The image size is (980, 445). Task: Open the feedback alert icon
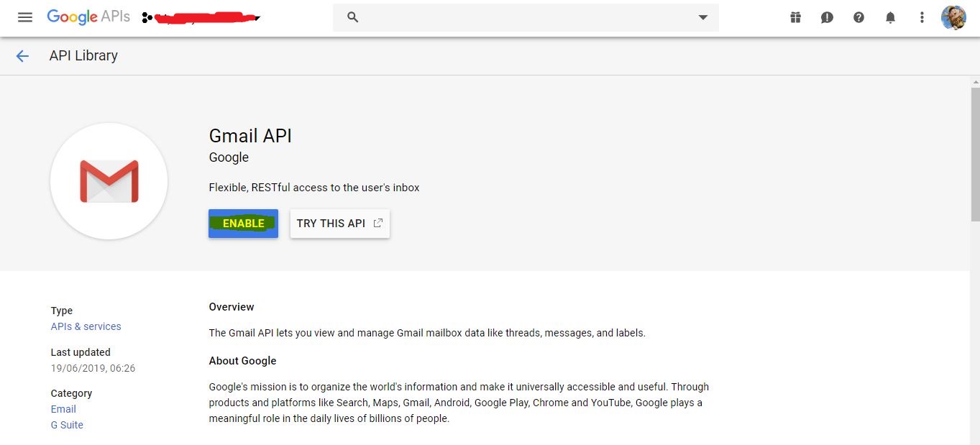(827, 17)
